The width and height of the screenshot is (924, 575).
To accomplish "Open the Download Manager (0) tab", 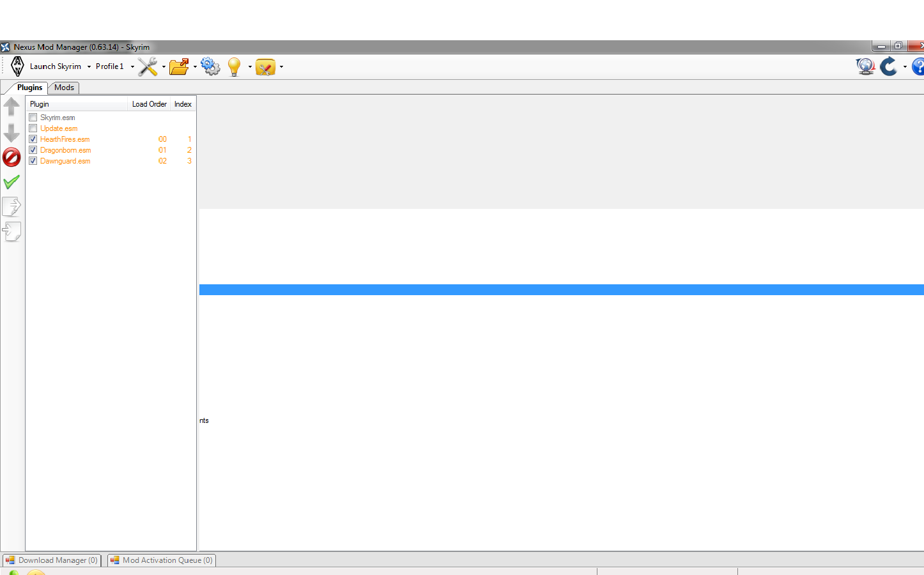I will [52, 560].
